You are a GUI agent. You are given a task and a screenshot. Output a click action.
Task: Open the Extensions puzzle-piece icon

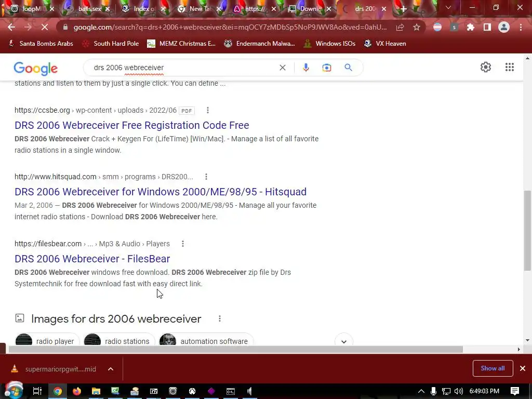(x=470, y=27)
